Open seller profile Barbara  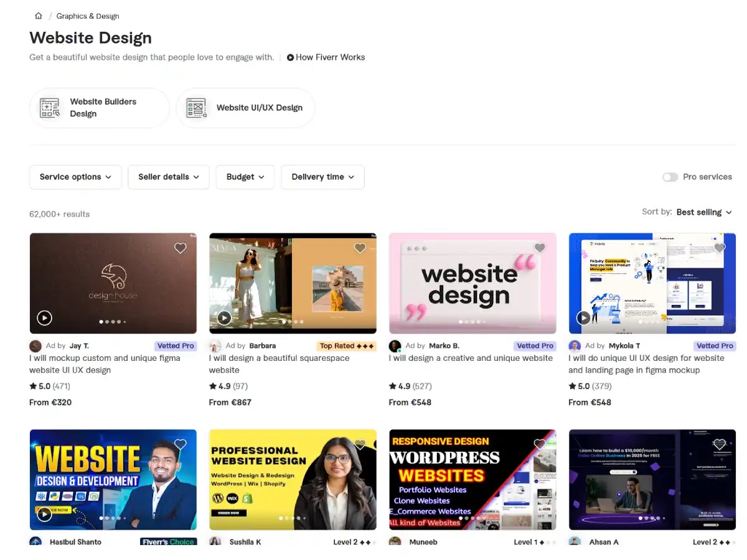(263, 346)
